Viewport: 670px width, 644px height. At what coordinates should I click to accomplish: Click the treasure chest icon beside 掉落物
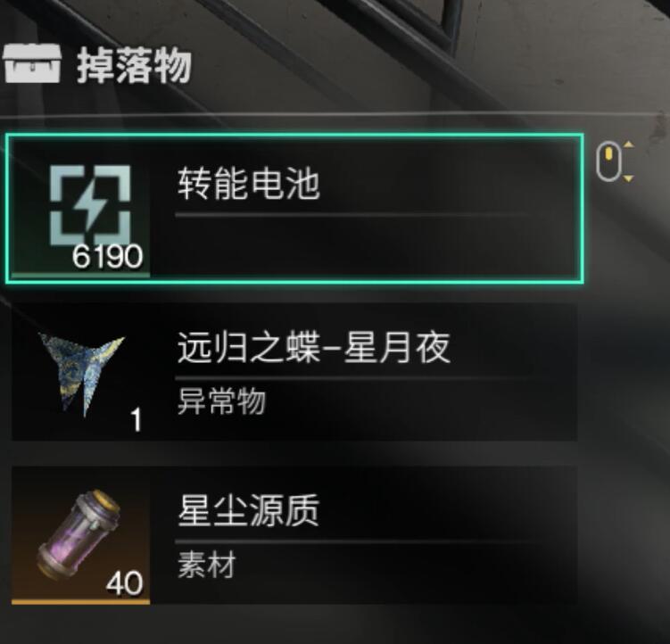tap(31, 63)
